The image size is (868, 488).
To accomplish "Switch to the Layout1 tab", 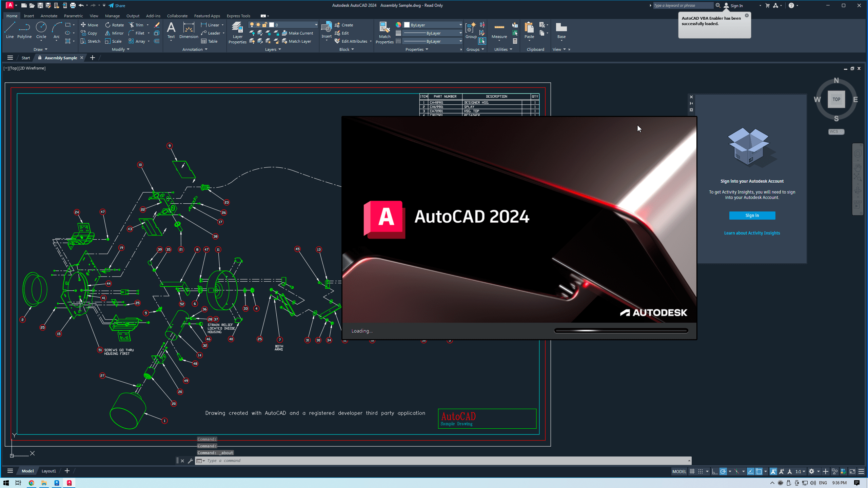I will [48, 471].
